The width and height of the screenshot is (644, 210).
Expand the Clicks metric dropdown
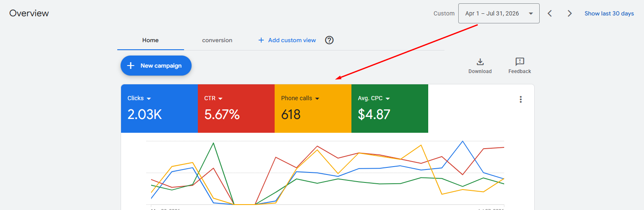point(149,99)
